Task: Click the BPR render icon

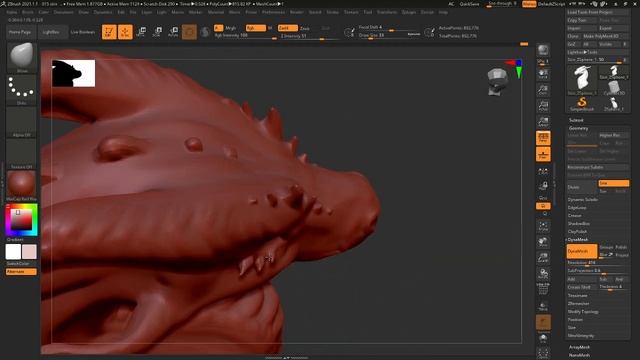Action: click(543, 51)
